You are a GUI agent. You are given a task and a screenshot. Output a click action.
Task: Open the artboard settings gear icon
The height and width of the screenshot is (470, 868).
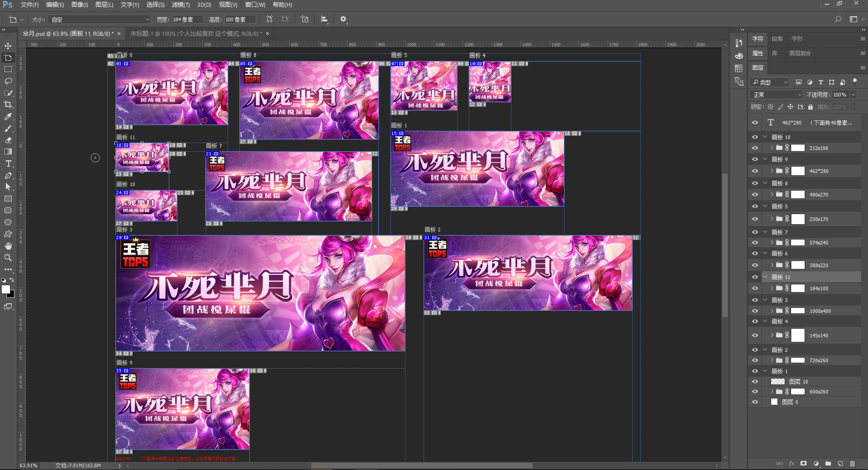(x=343, y=19)
